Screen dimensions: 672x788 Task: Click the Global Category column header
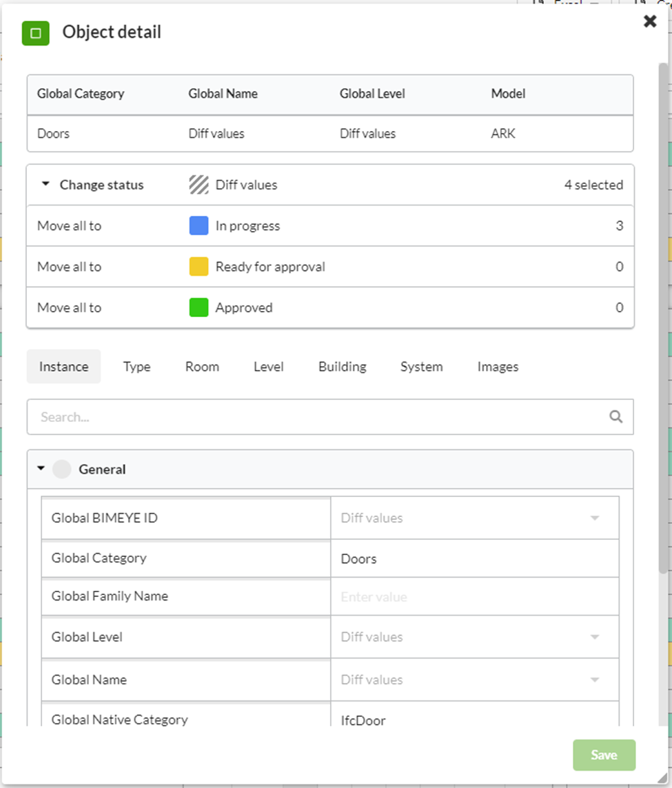click(81, 94)
